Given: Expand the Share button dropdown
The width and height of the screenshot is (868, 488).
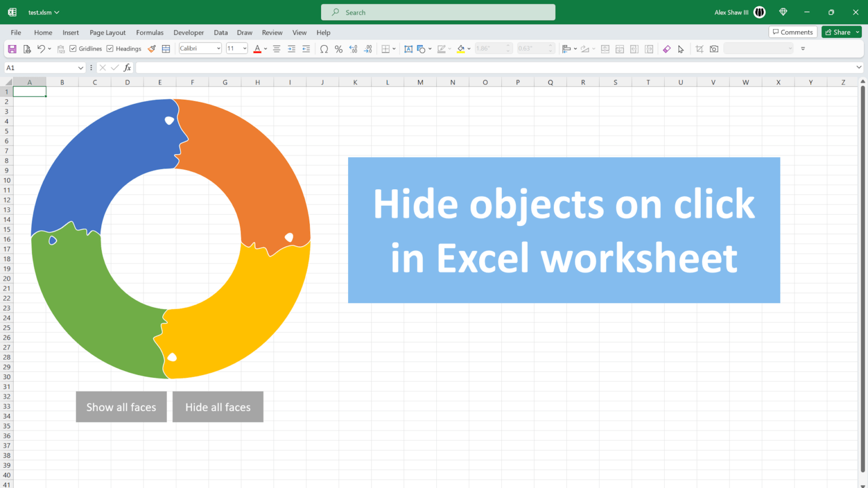Looking at the screenshot, I should 858,32.
